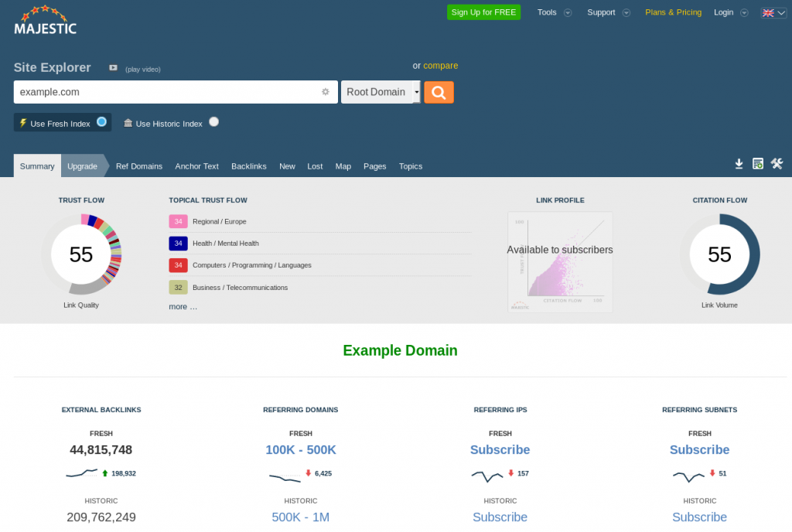Expand more topical trust flow topics
Screen dimensions: 792x532
(x=183, y=306)
